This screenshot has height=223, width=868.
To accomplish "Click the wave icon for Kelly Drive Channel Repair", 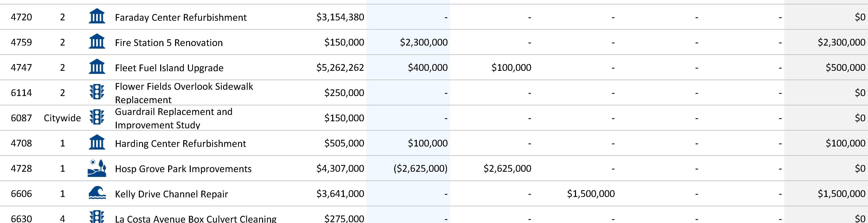I will (97, 193).
